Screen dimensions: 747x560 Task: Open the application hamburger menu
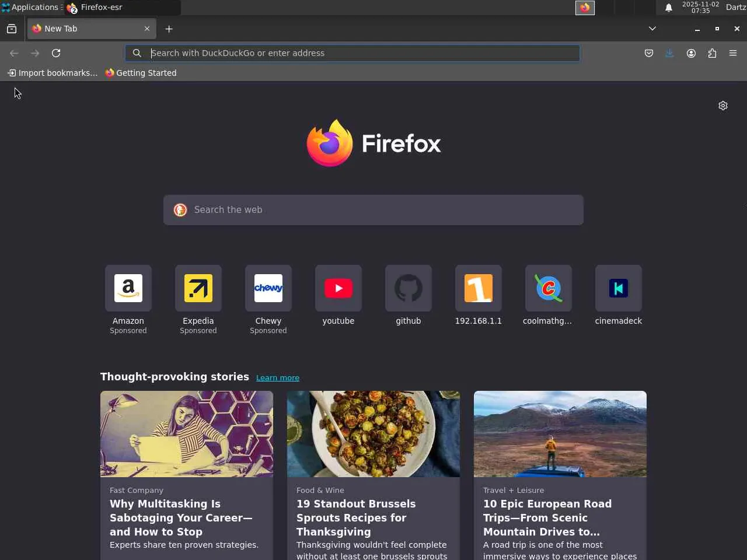[733, 53]
